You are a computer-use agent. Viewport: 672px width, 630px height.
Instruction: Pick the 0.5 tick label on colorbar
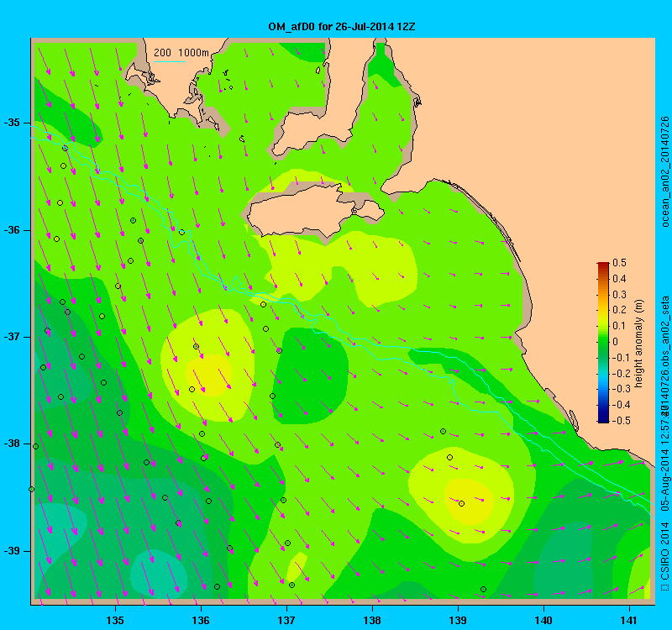click(620, 263)
